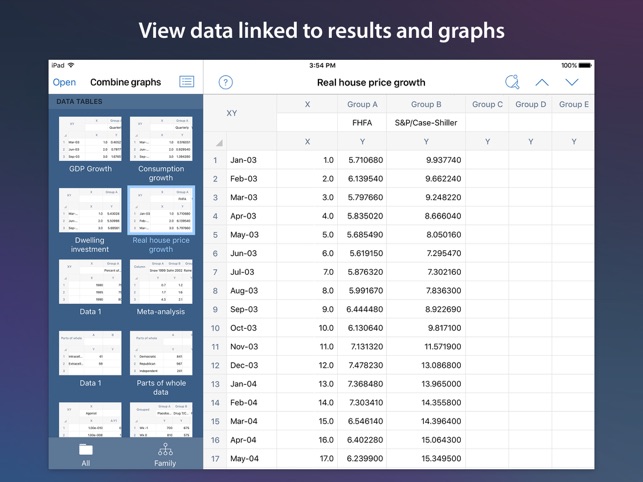The width and height of the screenshot is (643, 482).
Task: Go to next sheet with down chevron
Action: coord(572,82)
